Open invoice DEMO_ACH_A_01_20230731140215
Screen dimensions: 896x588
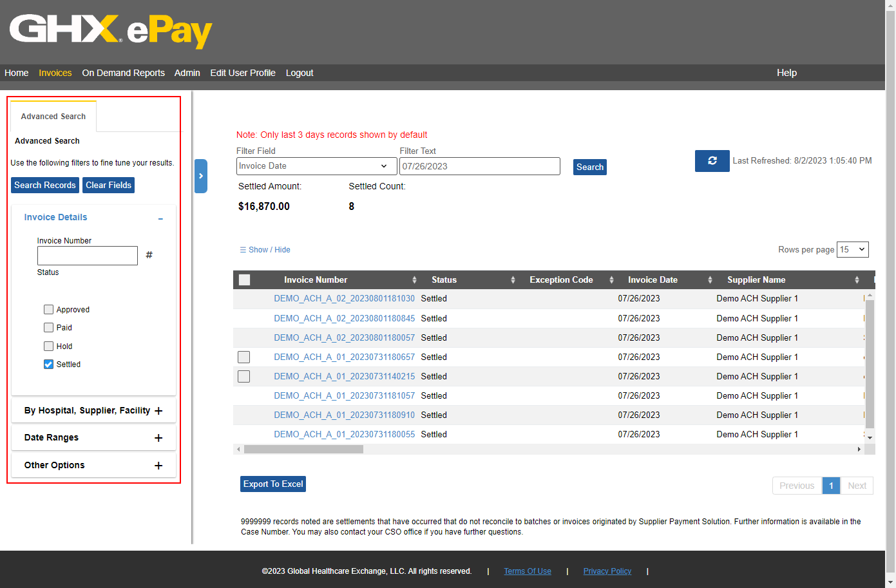tap(345, 377)
